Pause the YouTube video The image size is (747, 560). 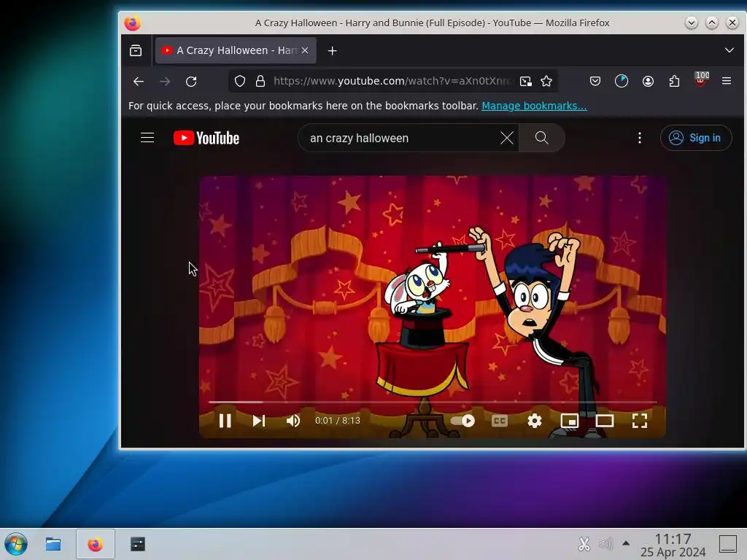225,421
